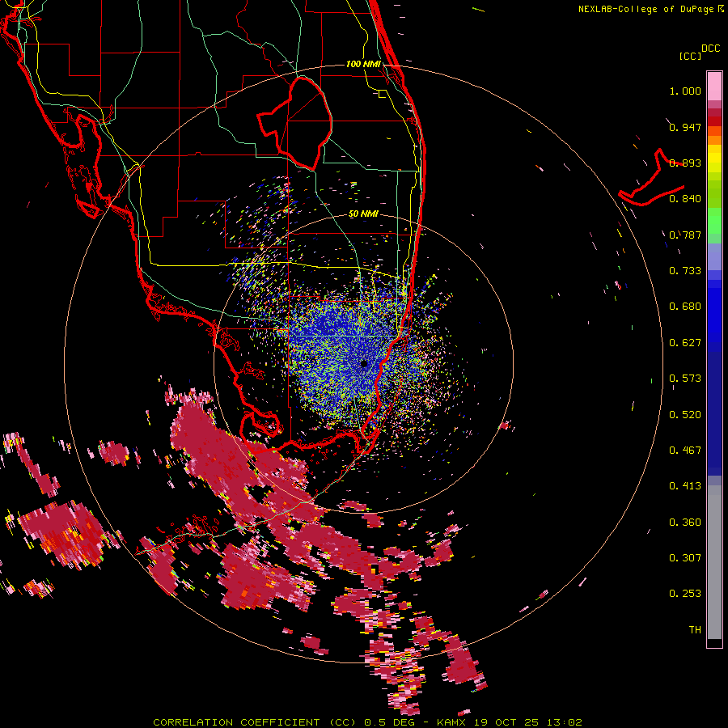Select the 0.467 scale value
Image resolution: width=728 pixels, height=728 pixels.
point(685,451)
